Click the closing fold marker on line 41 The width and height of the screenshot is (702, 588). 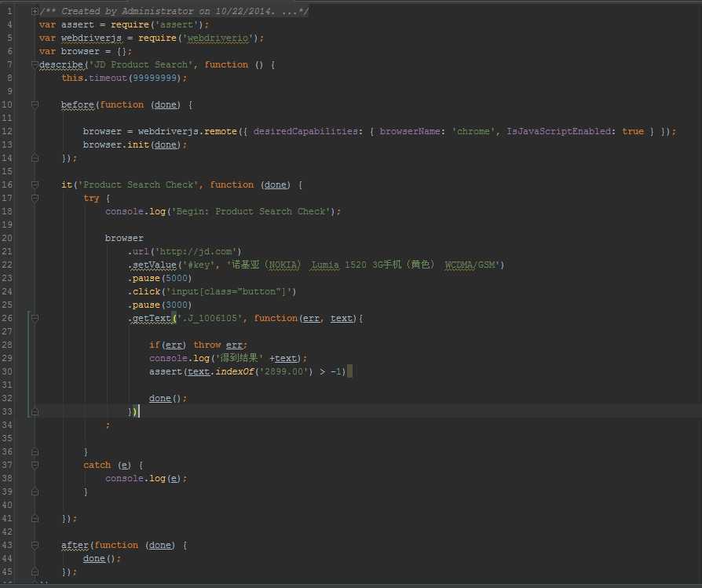click(x=35, y=518)
